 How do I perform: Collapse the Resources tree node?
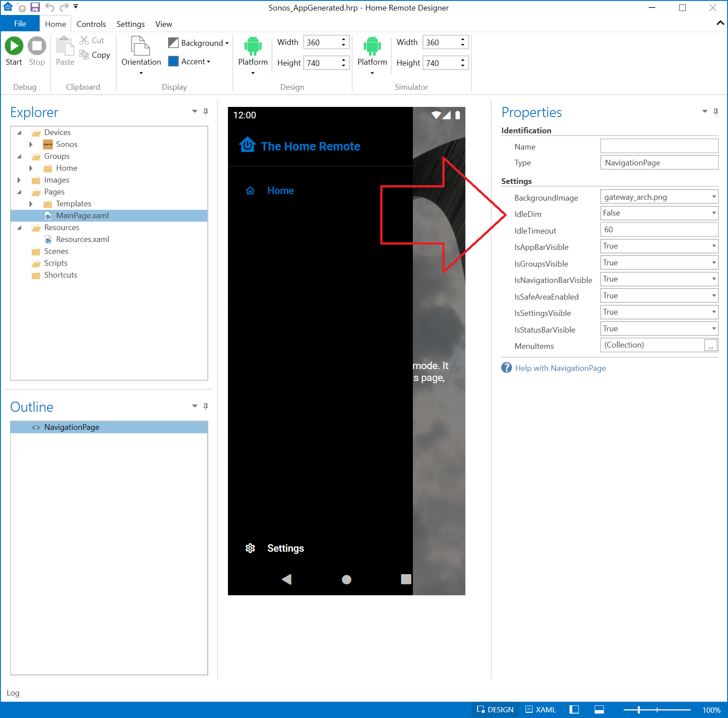click(x=19, y=227)
